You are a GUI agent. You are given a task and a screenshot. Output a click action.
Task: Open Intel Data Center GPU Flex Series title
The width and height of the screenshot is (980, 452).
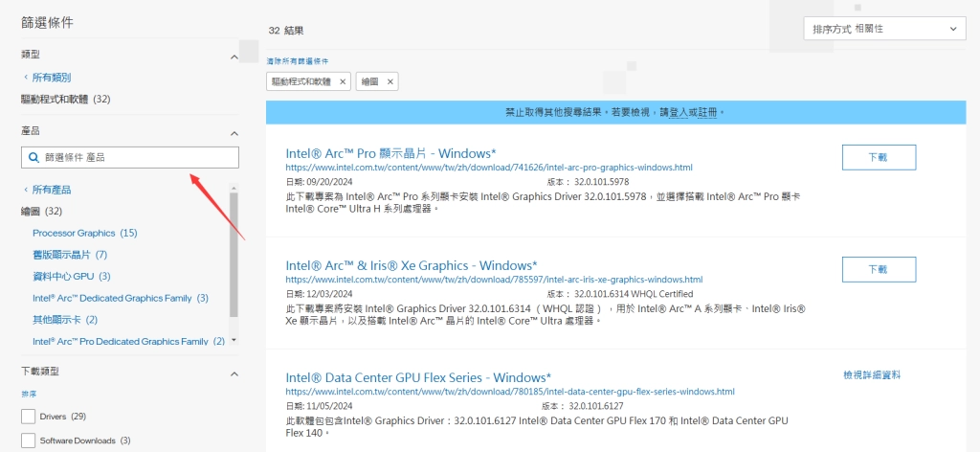click(418, 377)
